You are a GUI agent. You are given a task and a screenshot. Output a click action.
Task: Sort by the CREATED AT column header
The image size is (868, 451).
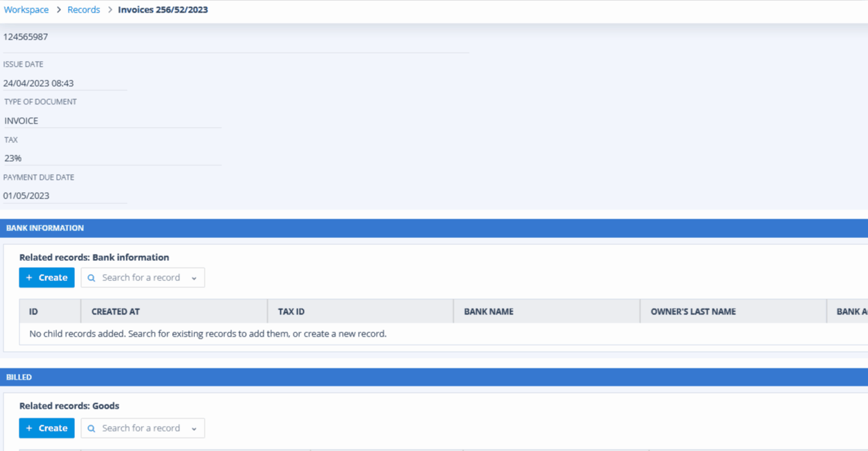click(174, 312)
